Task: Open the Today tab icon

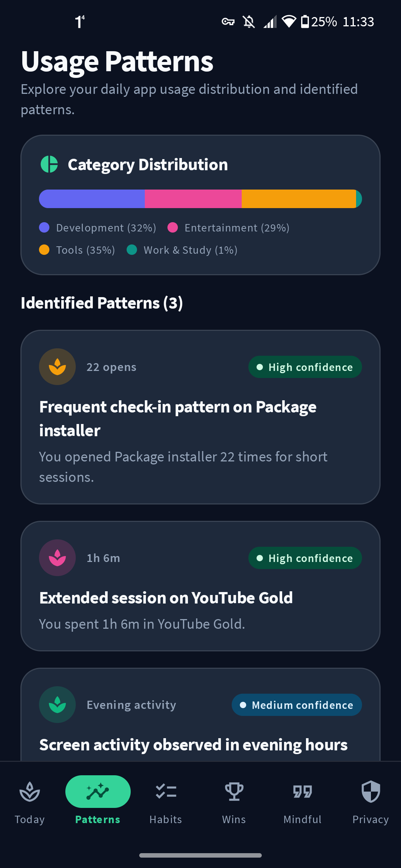Action: coord(30,791)
